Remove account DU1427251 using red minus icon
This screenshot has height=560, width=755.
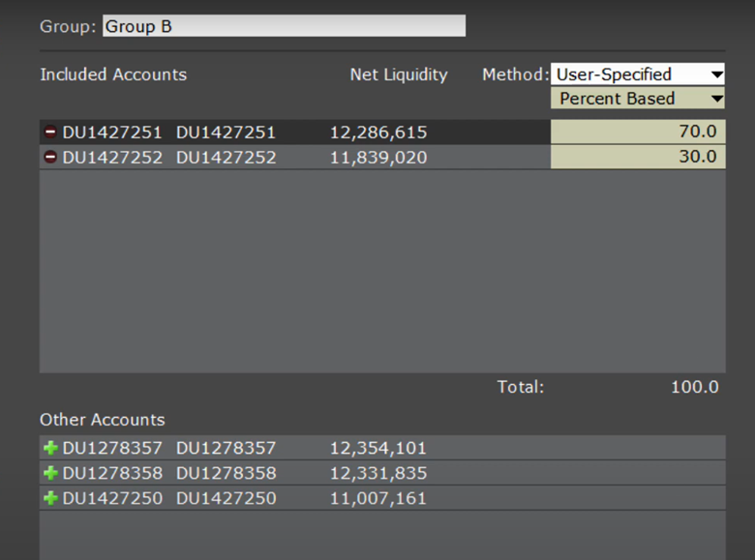(x=50, y=133)
